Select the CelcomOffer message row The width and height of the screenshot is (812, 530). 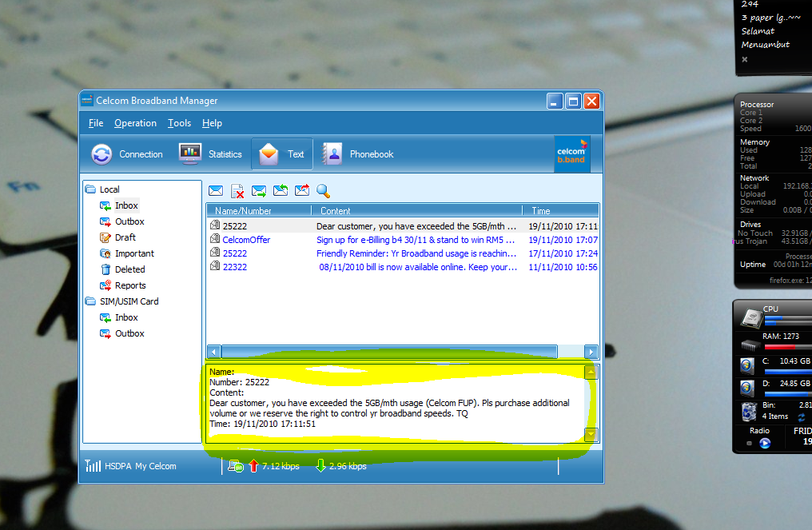pos(403,239)
